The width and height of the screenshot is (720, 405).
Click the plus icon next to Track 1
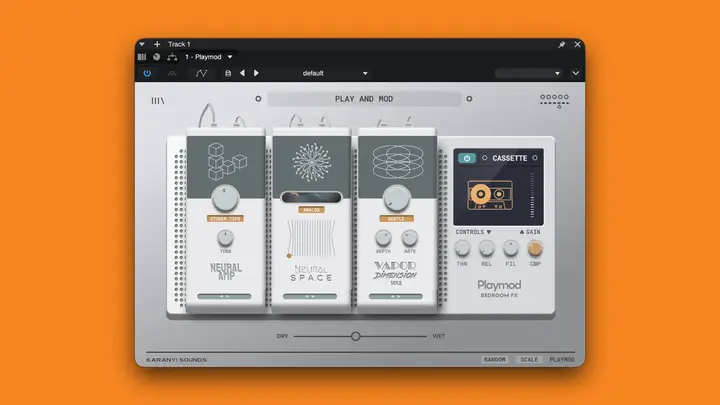(x=157, y=44)
